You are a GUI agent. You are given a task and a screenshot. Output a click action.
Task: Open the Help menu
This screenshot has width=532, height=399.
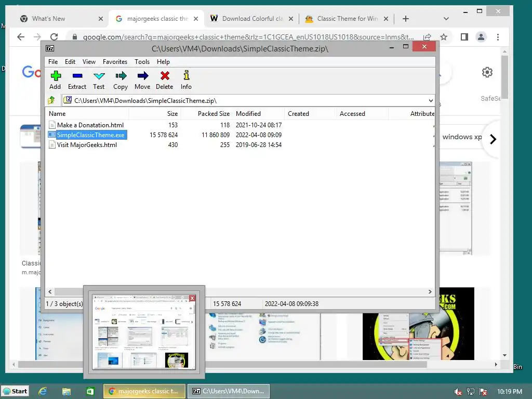pos(163,62)
